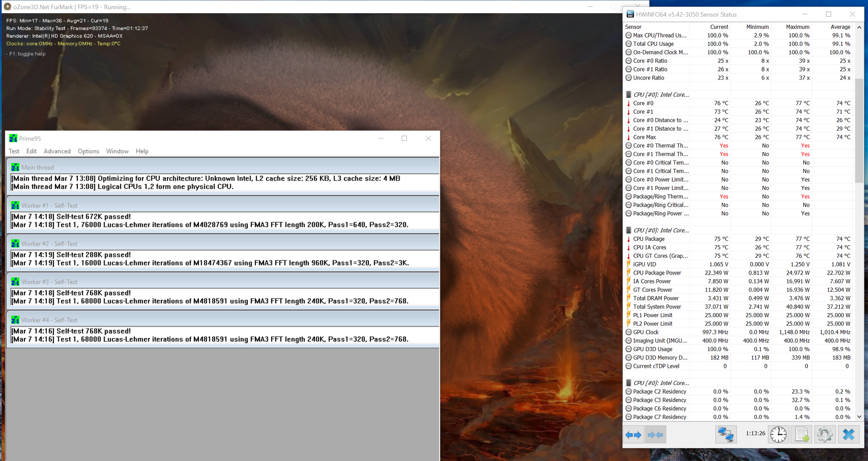The width and height of the screenshot is (868, 461).
Task: Select GT Cores Power row label
Action: click(x=652, y=290)
